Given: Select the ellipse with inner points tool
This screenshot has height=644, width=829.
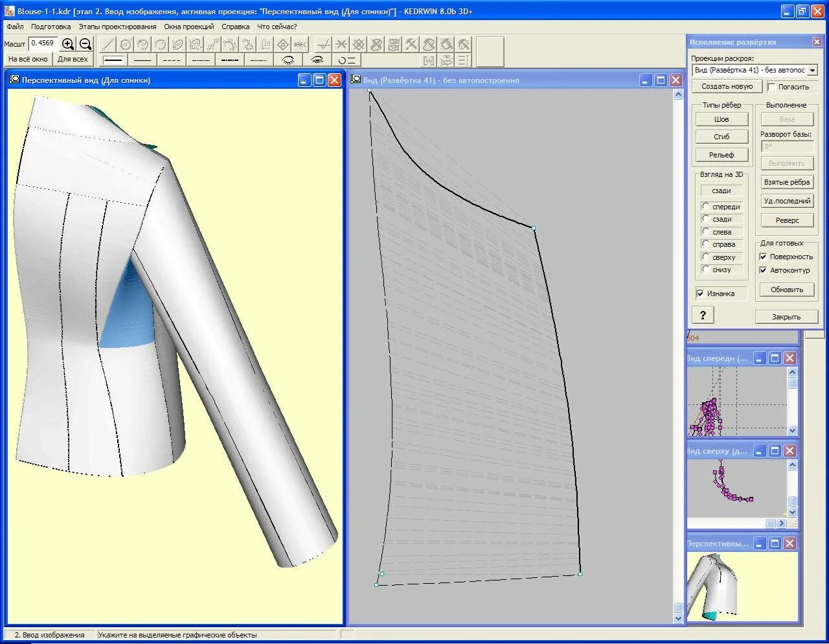Looking at the screenshot, I should point(178,44).
